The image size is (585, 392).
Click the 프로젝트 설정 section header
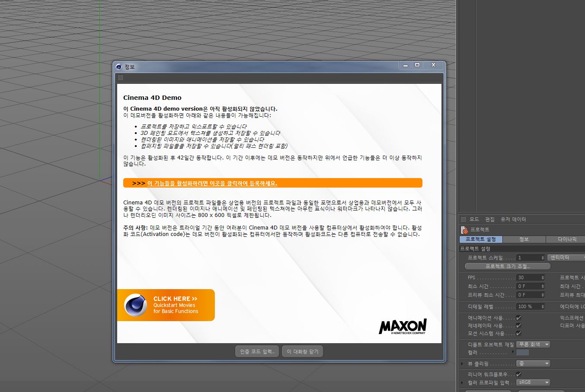[x=522, y=249]
